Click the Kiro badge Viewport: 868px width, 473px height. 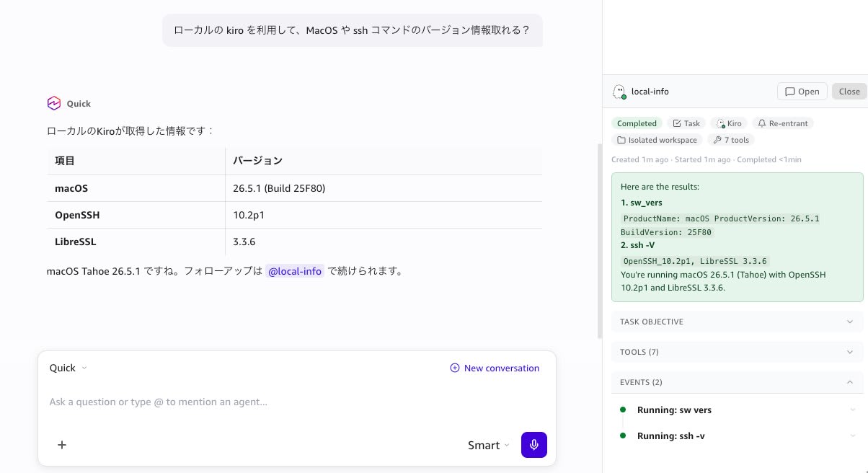(730, 123)
